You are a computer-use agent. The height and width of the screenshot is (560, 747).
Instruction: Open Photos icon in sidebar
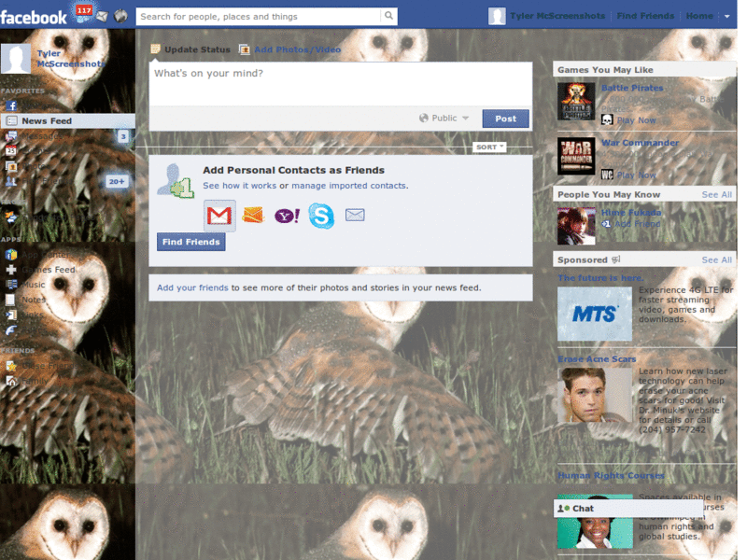[x=11, y=166]
